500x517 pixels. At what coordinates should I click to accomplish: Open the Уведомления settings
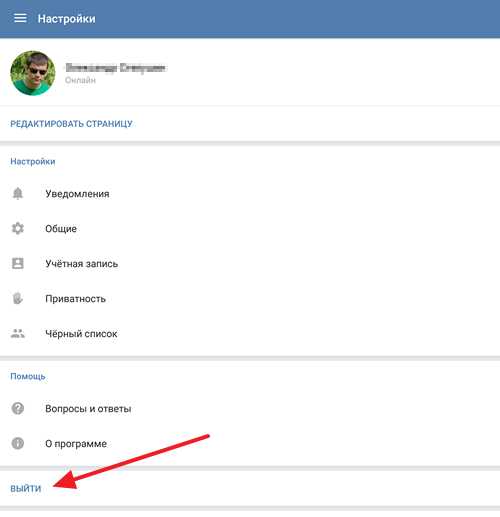click(250, 194)
